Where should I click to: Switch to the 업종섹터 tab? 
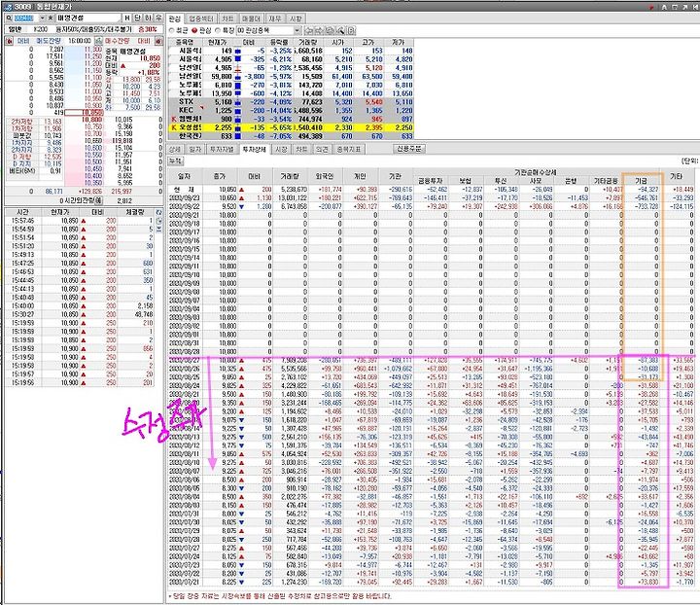201,18
